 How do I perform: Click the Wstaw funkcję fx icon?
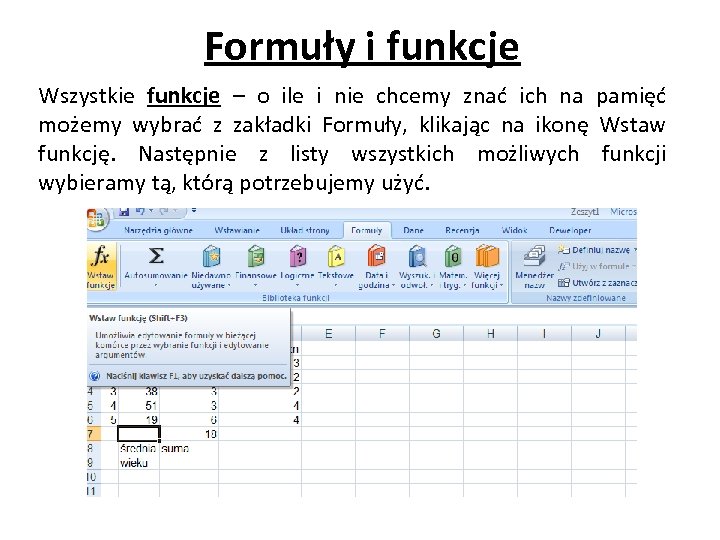point(101,256)
